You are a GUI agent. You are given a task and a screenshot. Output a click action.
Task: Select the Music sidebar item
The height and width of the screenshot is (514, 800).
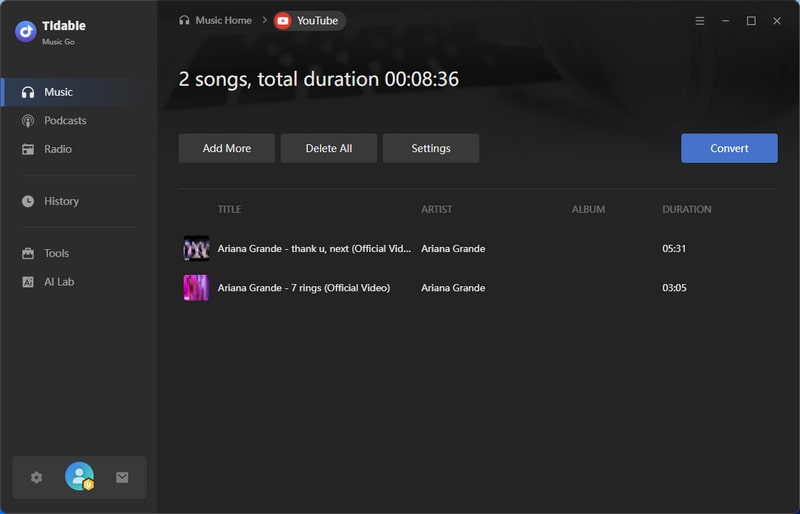click(x=79, y=92)
